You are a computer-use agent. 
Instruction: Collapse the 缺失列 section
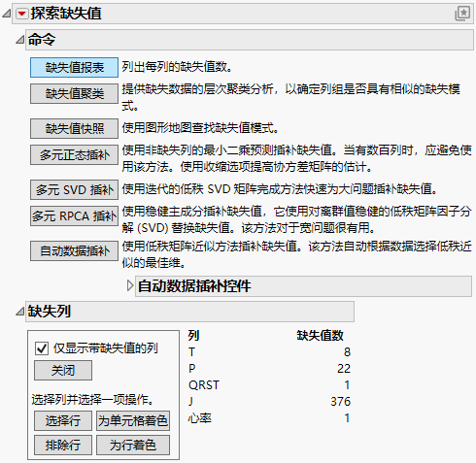[x=20, y=312]
